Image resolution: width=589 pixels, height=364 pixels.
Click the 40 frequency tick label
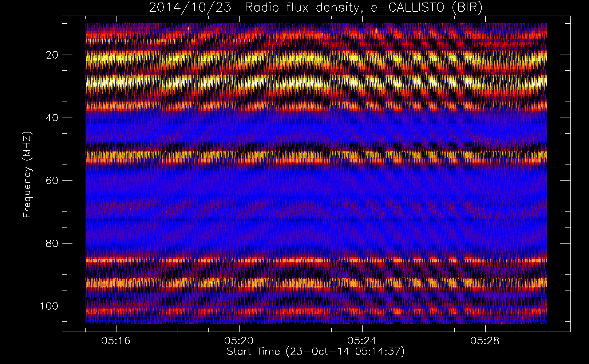[52, 118]
